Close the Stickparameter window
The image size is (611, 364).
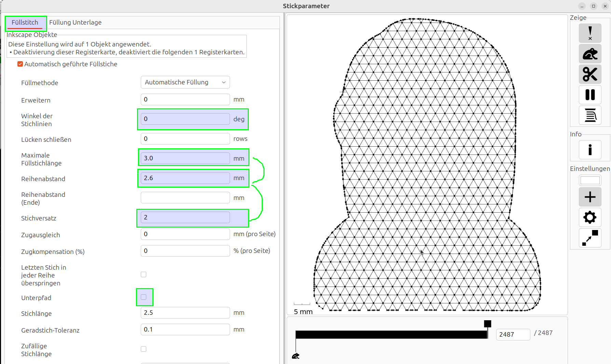(605, 6)
